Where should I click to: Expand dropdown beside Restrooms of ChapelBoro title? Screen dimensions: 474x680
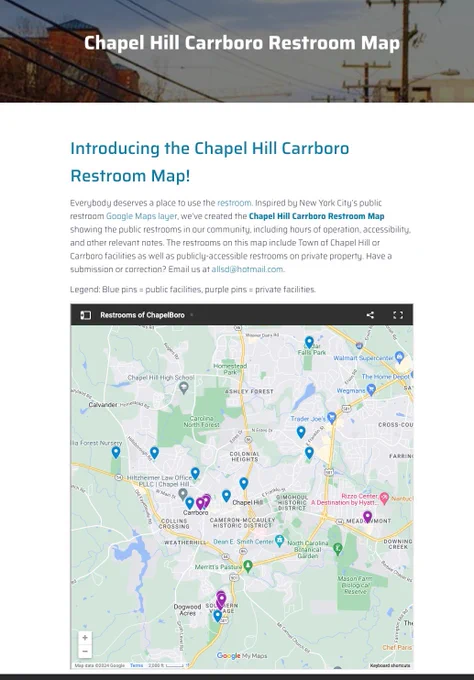tap(192, 315)
